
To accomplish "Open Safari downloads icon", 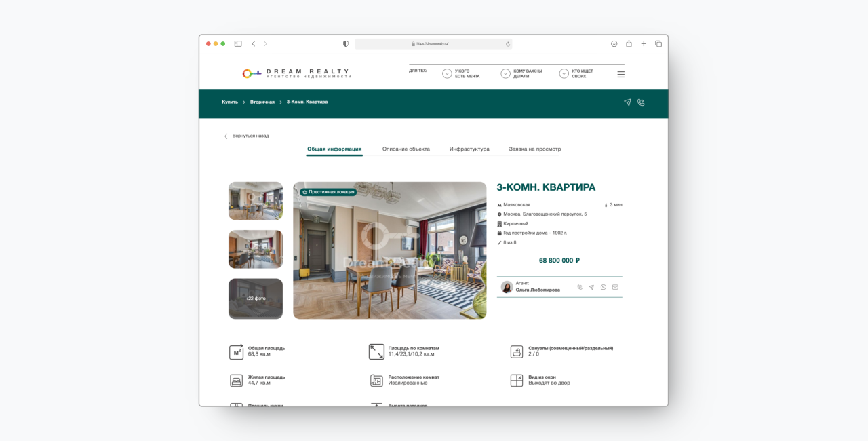I will [614, 43].
